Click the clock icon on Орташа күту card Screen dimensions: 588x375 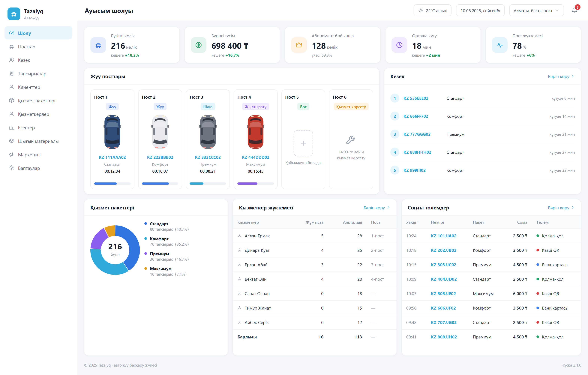tap(399, 45)
